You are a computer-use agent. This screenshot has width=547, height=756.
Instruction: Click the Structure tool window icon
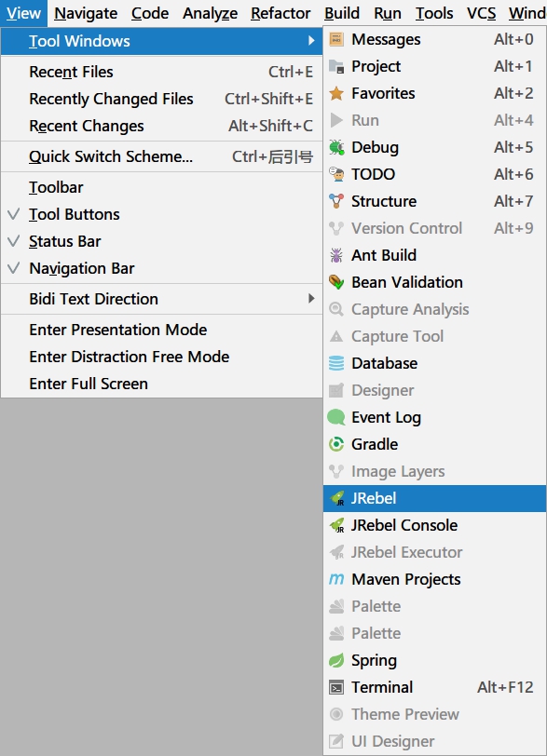click(336, 201)
